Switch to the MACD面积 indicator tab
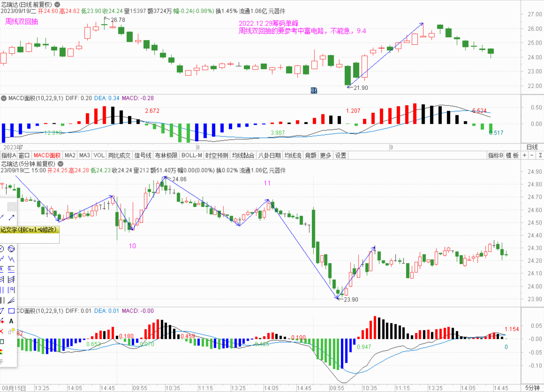Screen dimensions: 544x392 click(x=47, y=156)
